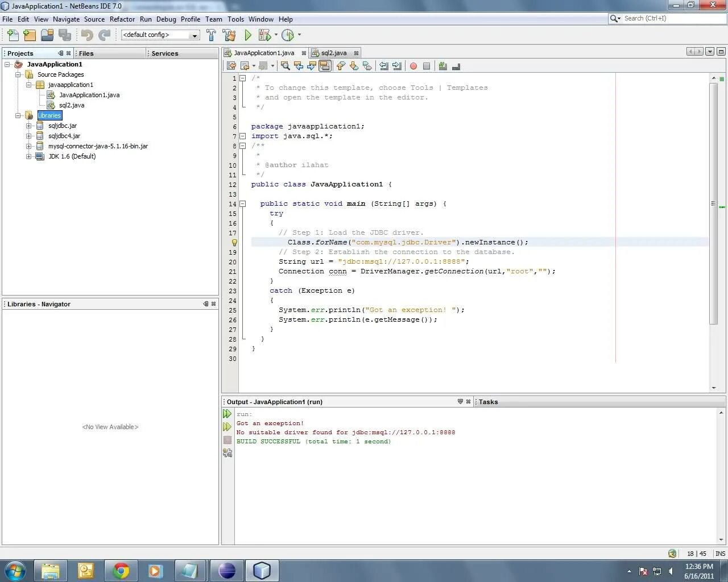
Task: Collapse the comment fold at line 1
Action: coord(242,78)
